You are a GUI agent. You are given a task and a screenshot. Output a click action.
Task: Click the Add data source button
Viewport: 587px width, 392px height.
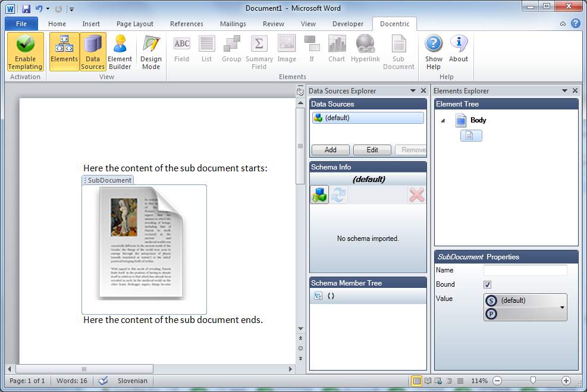331,150
